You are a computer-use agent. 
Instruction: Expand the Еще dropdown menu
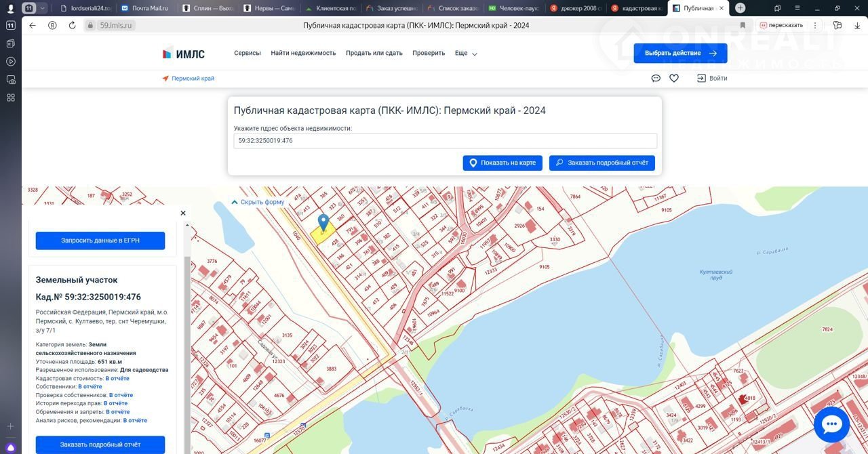click(x=466, y=54)
